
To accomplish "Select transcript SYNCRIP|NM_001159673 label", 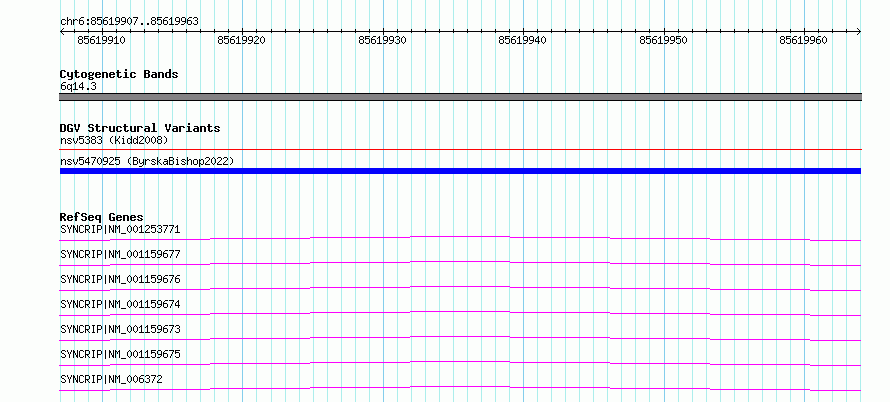I will click(120, 329).
